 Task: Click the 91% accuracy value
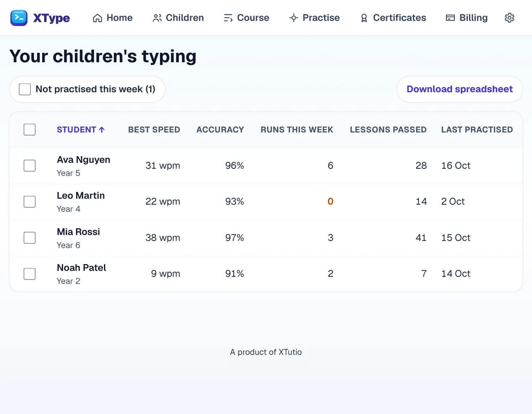click(x=234, y=274)
